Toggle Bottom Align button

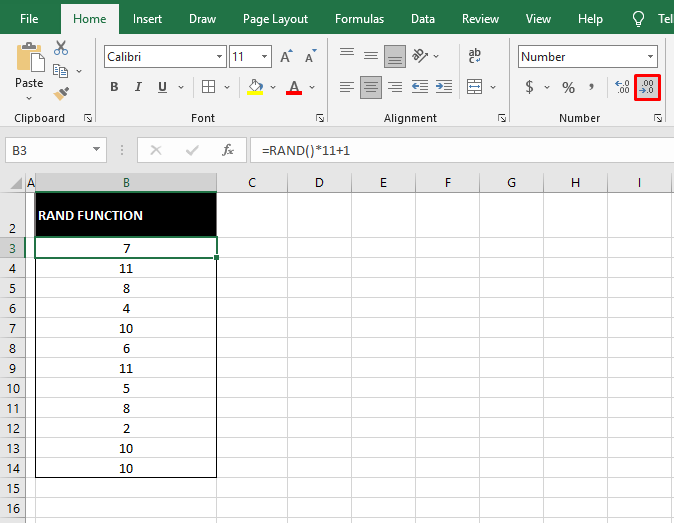coord(395,56)
